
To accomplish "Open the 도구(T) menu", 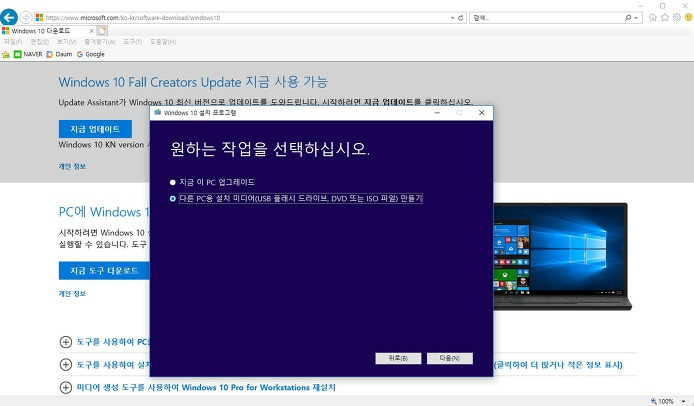I will (x=132, y=42).
